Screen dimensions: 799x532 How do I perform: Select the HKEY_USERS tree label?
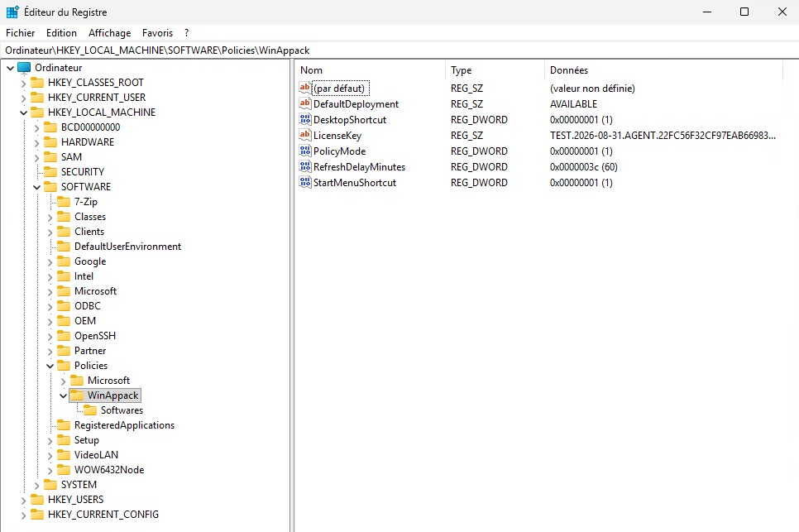75,500
